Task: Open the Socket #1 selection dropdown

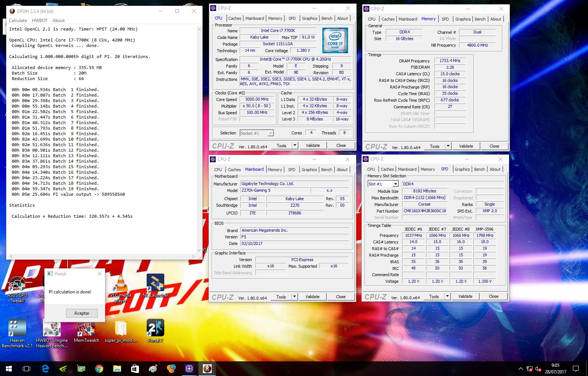Action: coord(257,133)
